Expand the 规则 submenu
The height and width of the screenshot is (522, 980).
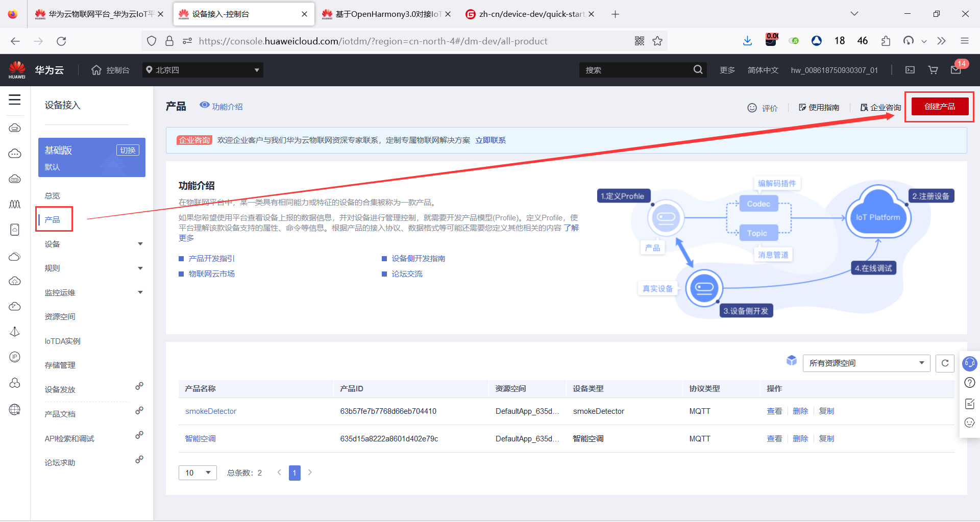(x=140, y=268)
